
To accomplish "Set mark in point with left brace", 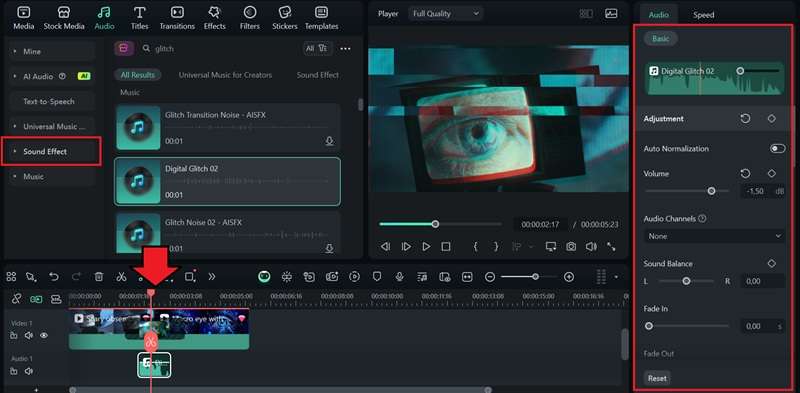I will click(475, 247).
